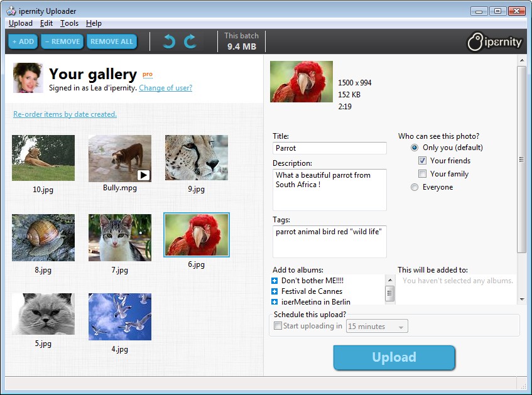Click the ipernity logo in toolbar
The image size is (532, 395).
(x=495, y=41)
